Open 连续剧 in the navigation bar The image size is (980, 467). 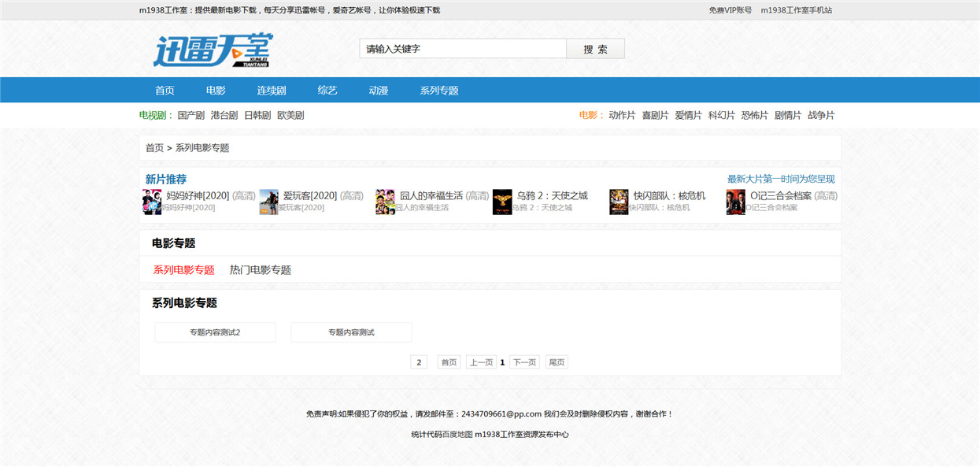tap(272, 91)
